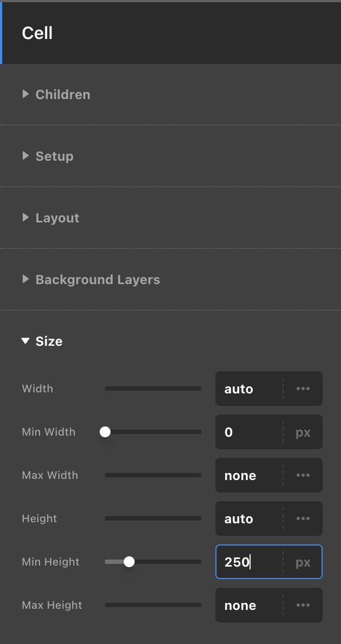Change the Min Width px unit
Viewport: 341px width, 644px height.
tap(303, 432)
